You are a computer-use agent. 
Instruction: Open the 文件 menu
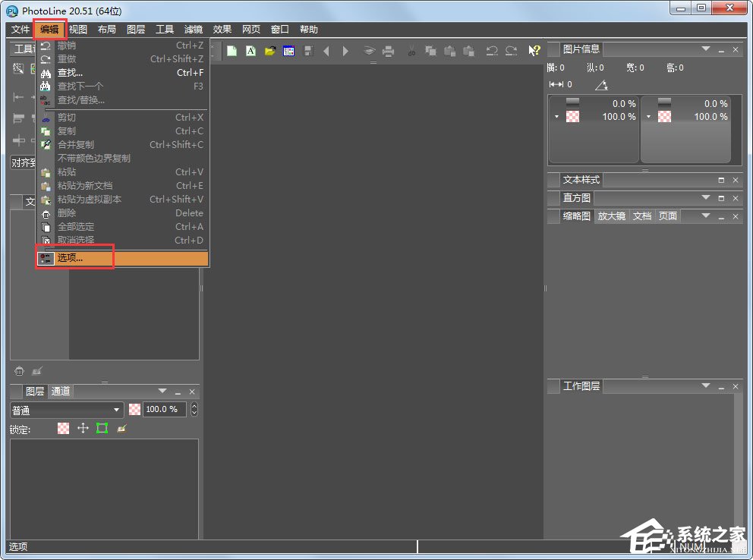click(20, 30)
